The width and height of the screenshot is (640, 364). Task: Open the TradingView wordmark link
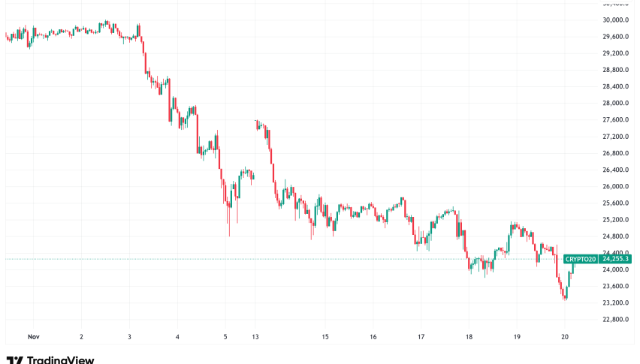click(x=59, y=359)
